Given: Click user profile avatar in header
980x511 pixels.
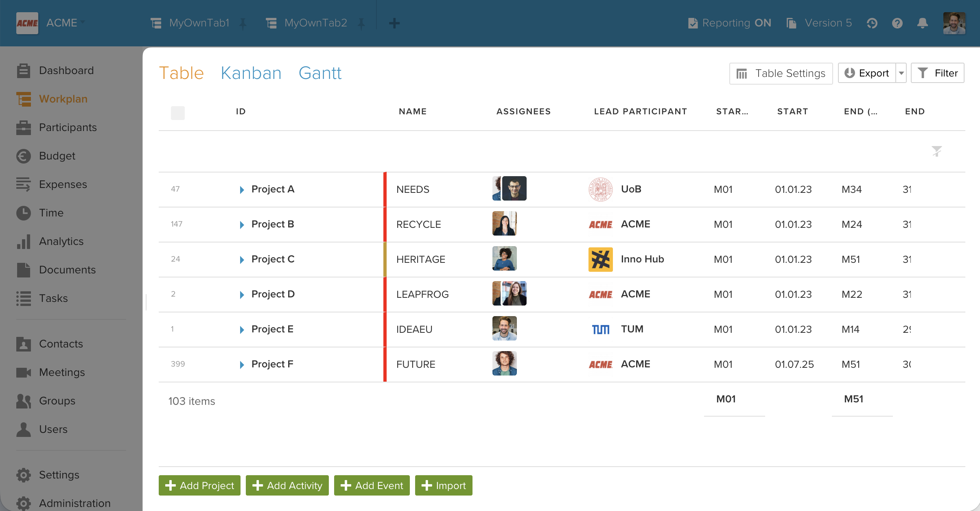Looking at the screenshot, I should [954, 23].
